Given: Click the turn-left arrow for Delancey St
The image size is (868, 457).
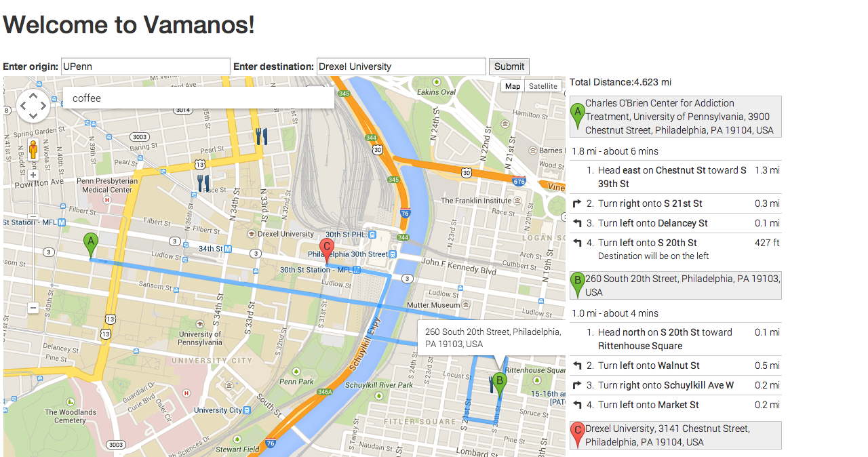Looking at the screenshot, I should coord(577,223).
